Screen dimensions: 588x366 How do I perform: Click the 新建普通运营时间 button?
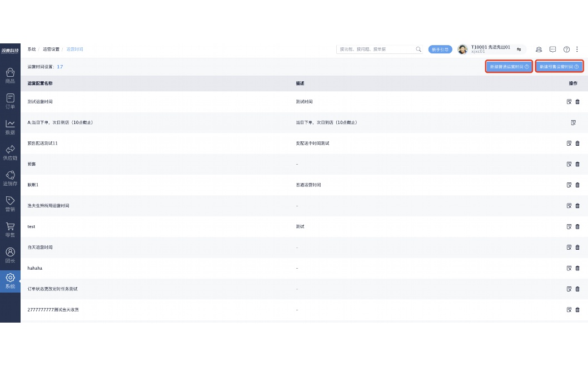(x=509, y=67)
